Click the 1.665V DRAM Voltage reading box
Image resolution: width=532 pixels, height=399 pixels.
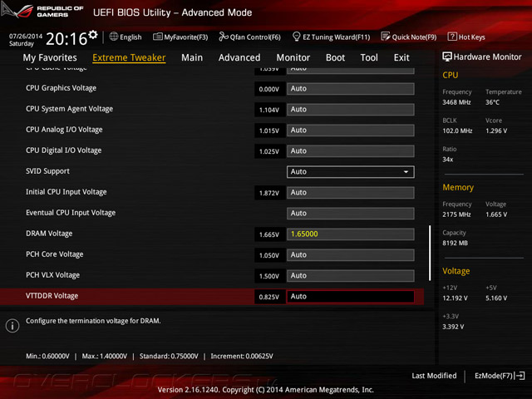(x=269, y=234)
